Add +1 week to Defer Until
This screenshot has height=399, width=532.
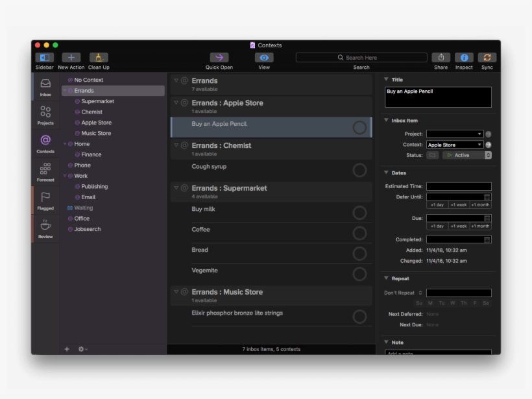tap(459, 205)
